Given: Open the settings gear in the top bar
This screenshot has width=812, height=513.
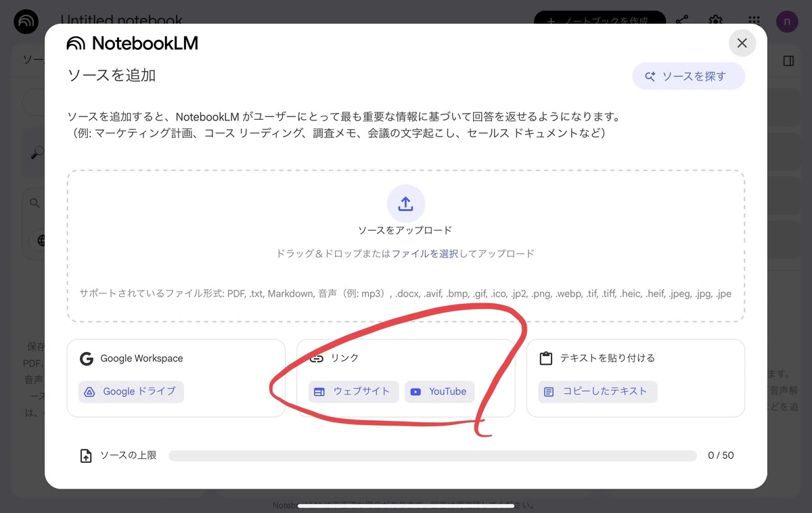Looking at the screenshot, I should point(716,20).
